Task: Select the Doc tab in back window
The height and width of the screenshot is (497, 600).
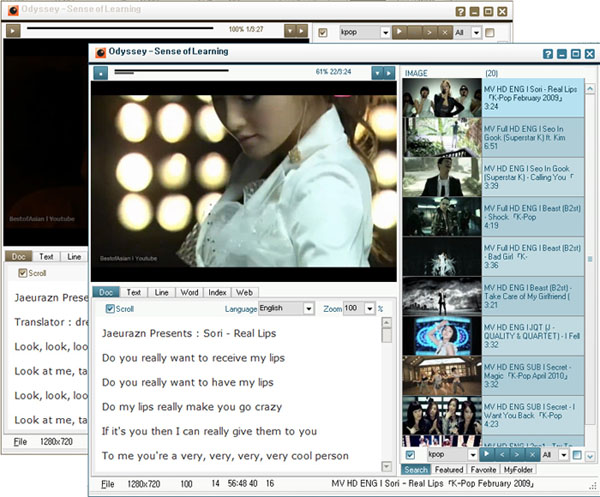Action: (18, 256)
